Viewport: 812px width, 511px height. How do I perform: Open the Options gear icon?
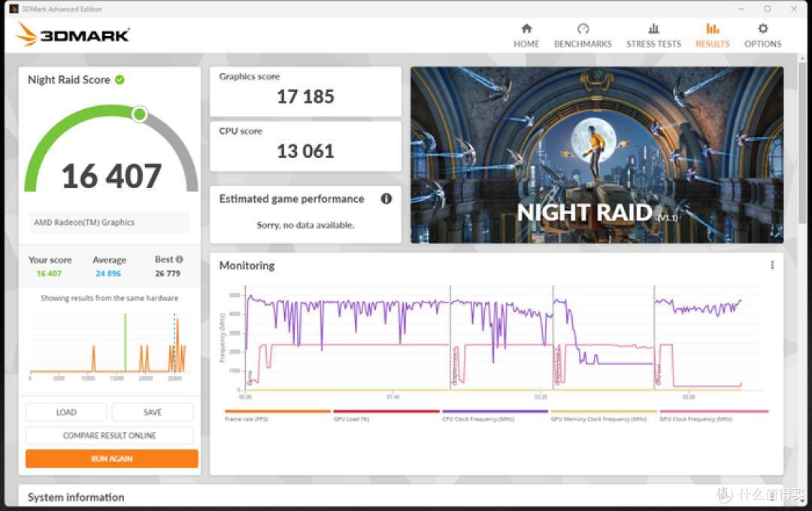(x=763, y=29)
